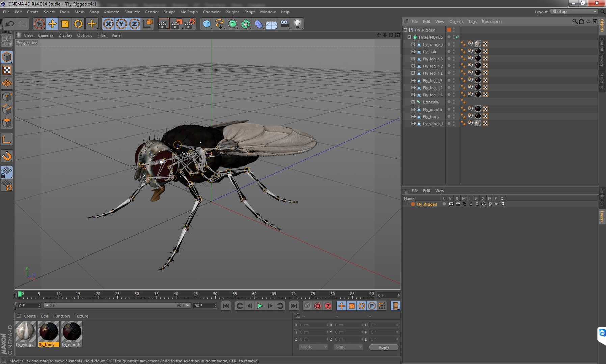
Task: Open the array modeling objects icon
Action: coord(246,24)
